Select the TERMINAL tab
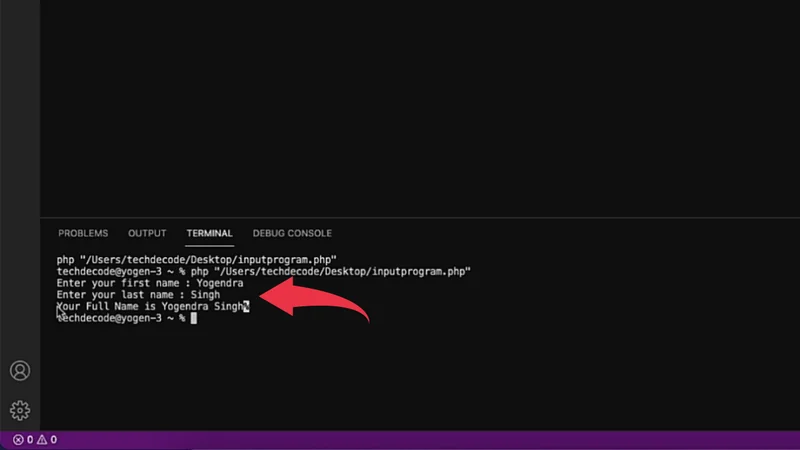This screenshot has height=450, width=800. click(x=209, y=233)
